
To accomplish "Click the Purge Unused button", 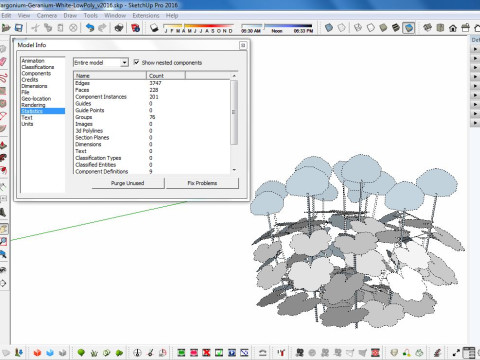I will 128,183.
